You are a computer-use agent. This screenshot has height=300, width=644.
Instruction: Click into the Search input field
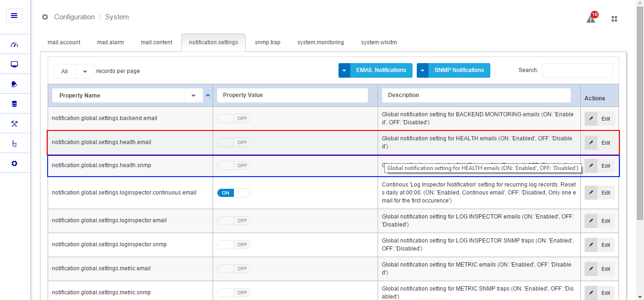tap(578, 70)
